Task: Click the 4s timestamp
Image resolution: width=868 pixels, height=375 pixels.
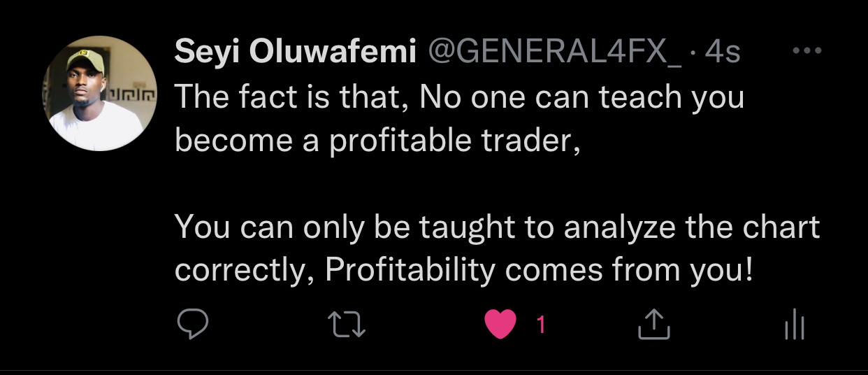Action: coord(722,52)
